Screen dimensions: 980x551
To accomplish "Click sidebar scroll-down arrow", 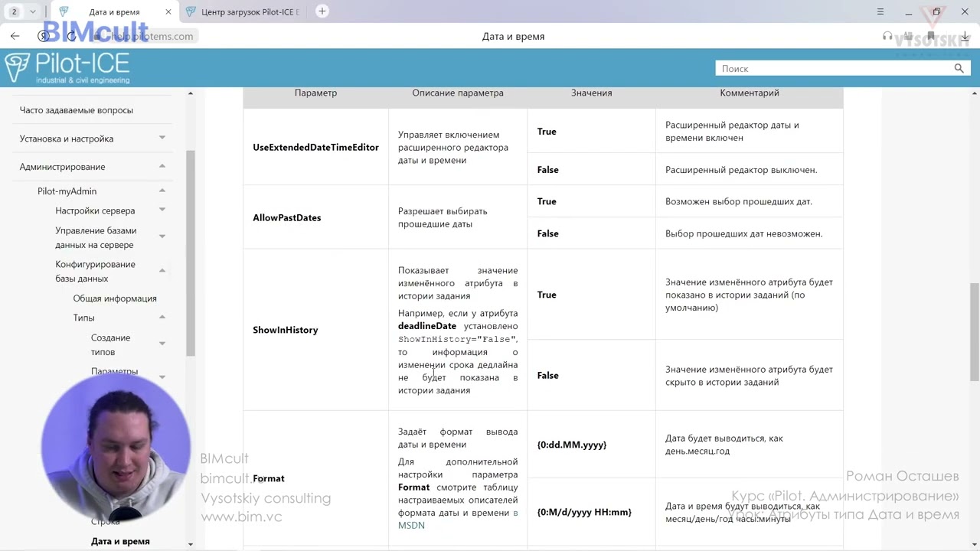I will 191,545.
